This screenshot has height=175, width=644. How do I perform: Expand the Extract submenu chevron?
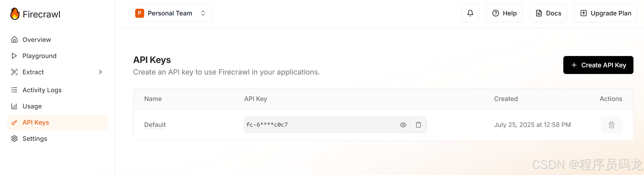[100, 72]
